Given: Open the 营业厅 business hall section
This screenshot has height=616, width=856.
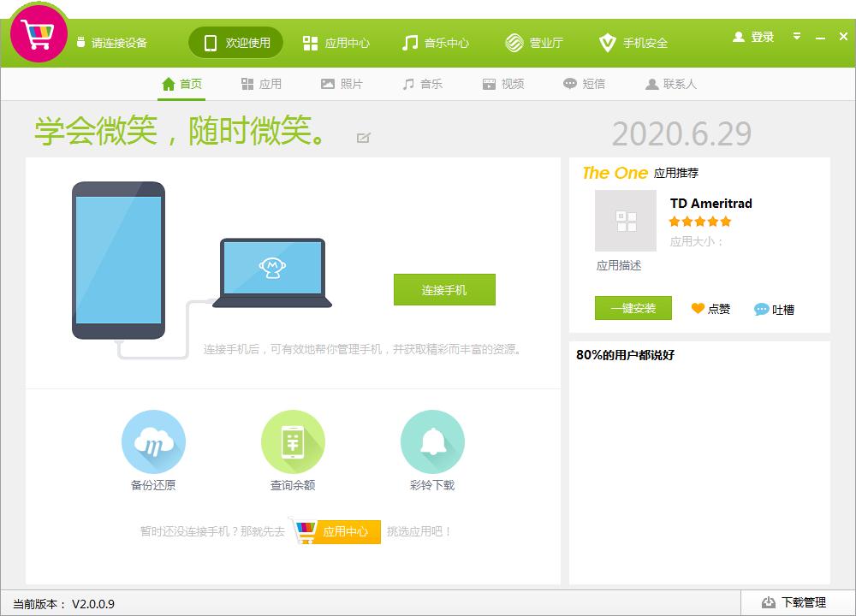Looking at the screenshot, I should pyautogui.click(x=534, y=43).
